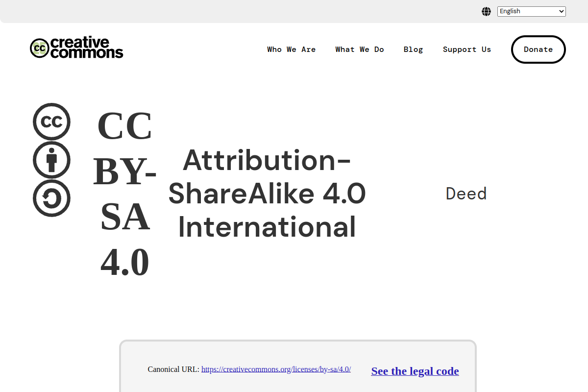
Task: Click the ShareAlike circular arrow icon
Action: tap(51, 198)
